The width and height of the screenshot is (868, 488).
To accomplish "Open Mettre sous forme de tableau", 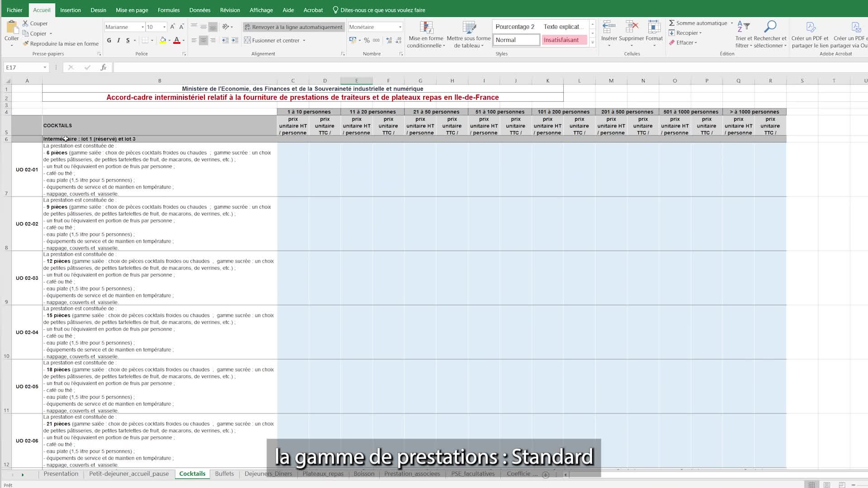I will pyautogui.click(x=469, y=34).
